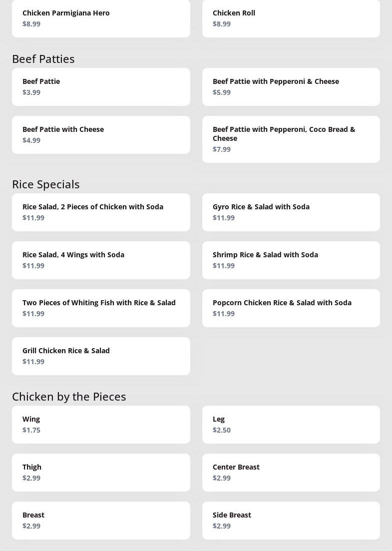Add a Wing for $1.75
The width and height of the screenshot is (392, 551).
pos(101,424)
